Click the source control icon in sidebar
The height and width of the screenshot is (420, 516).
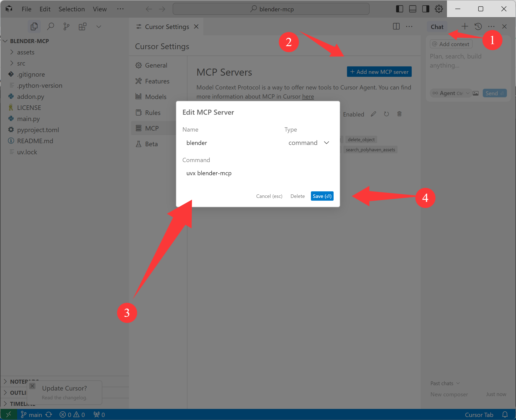66,27
